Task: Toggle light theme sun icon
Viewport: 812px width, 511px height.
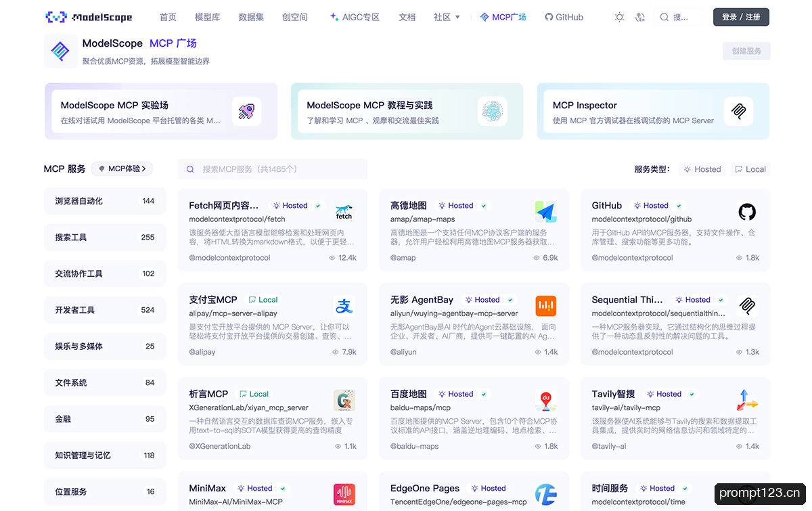Action: point(619,17)
